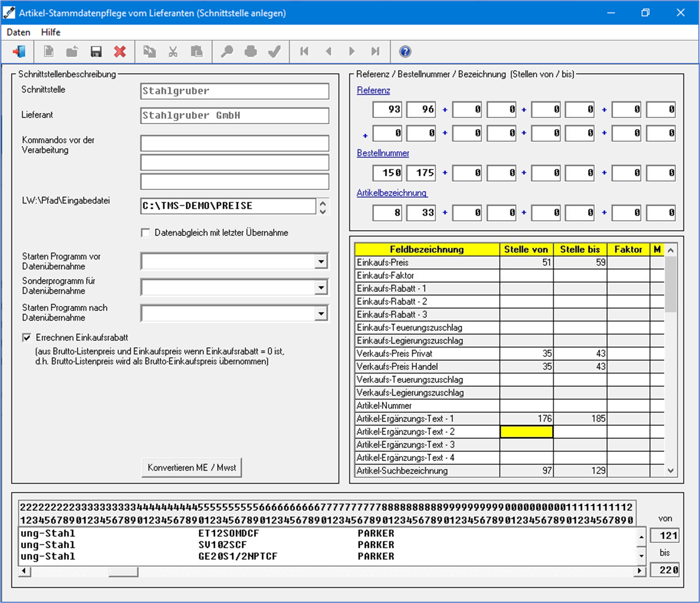Screen dimensions: 700x603
Task: Click the copy toolbar icon
Action: pos(149,52)
